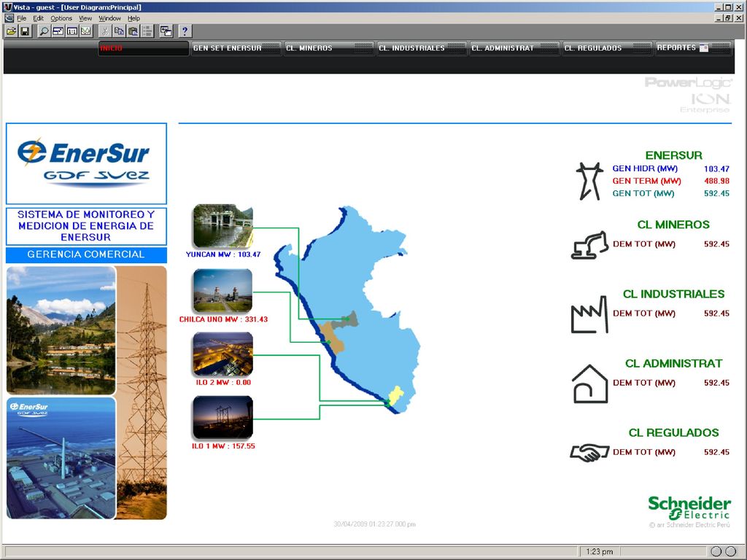Image resolution: width=747 pixels, height=560 pixels.
Task: Open the Help menu
Action: tap(134, 18)
